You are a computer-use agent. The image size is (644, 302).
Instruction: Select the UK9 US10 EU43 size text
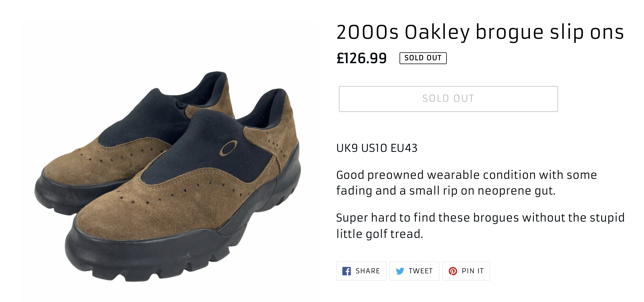click(x=377, y=148)
